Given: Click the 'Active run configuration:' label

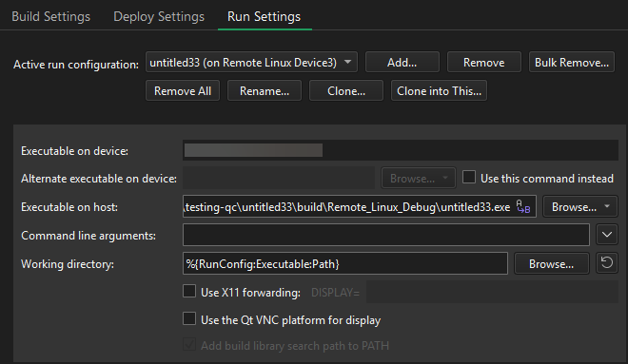Looking at the screenshot, I should pos(76,65).
